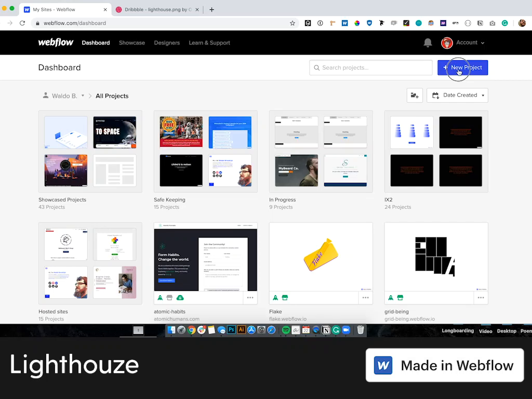Click the Chrome profile avatar
The width and height of the screenshot is (532, 399).
(x=522, y=23)
